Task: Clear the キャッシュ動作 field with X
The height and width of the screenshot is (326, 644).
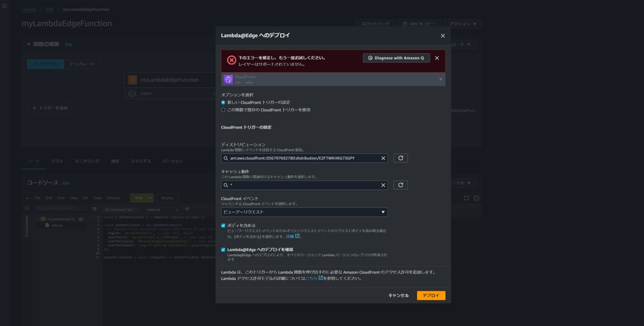Action: (383, 185)
